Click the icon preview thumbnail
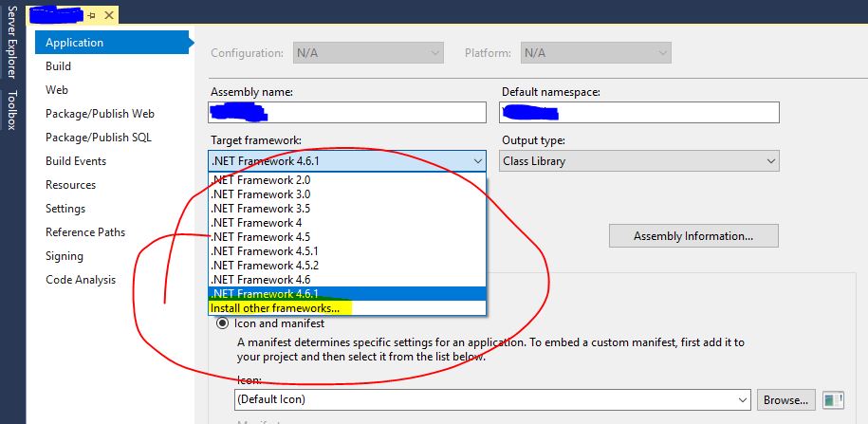This screenshot has width=868, height=424. pos(833,399)
